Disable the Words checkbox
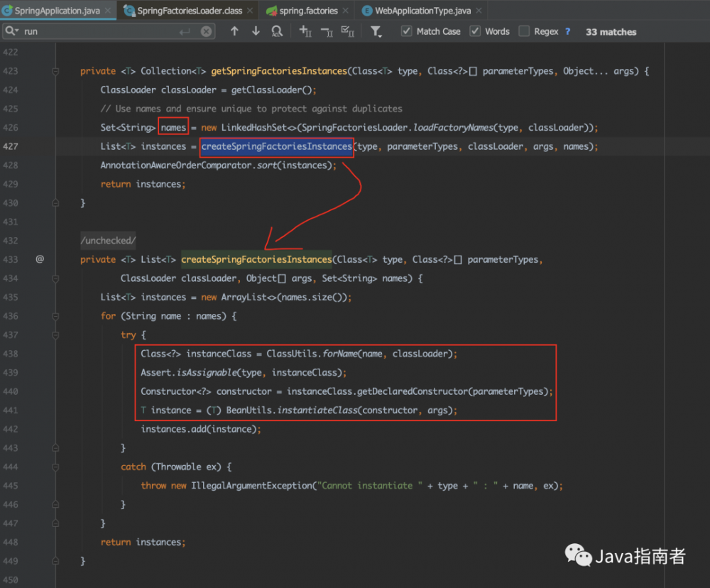 point(474,31)
